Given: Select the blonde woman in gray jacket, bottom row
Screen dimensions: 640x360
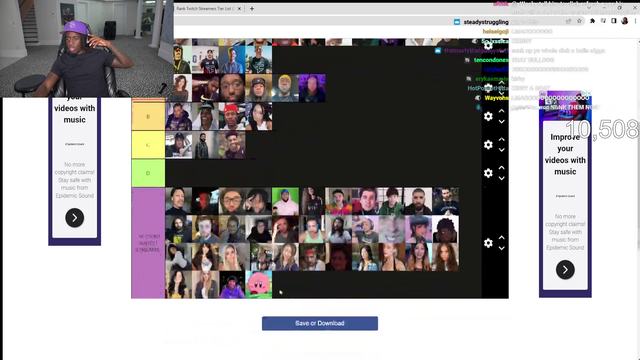Looking at the screenshot, I should point(205,285).
